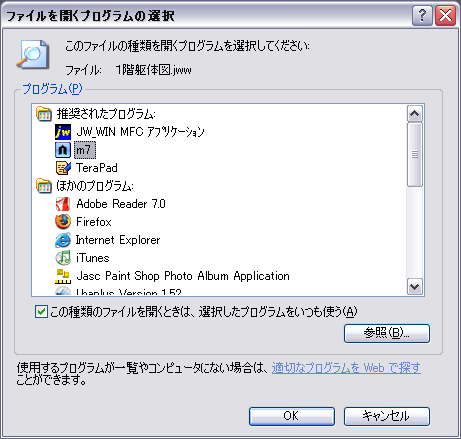
Task: Pick the Jasc Paint Shop Photo Album icon
Action: (63, 276)
